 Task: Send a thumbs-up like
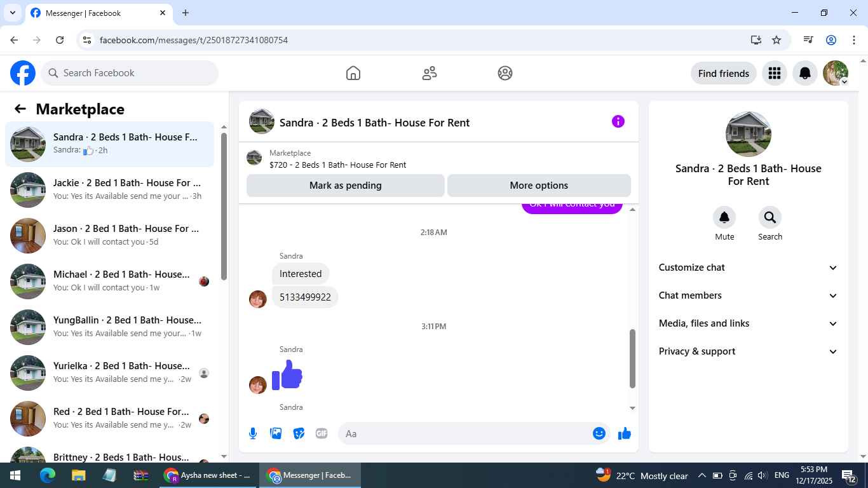point(625,433)
